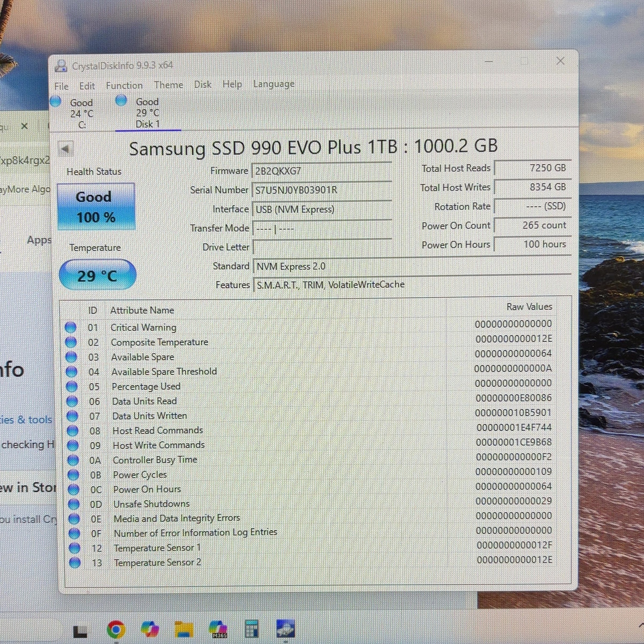Open Microsoft 365 app in the taskbar
644x644 pixels.
click(x=218, y=628)
